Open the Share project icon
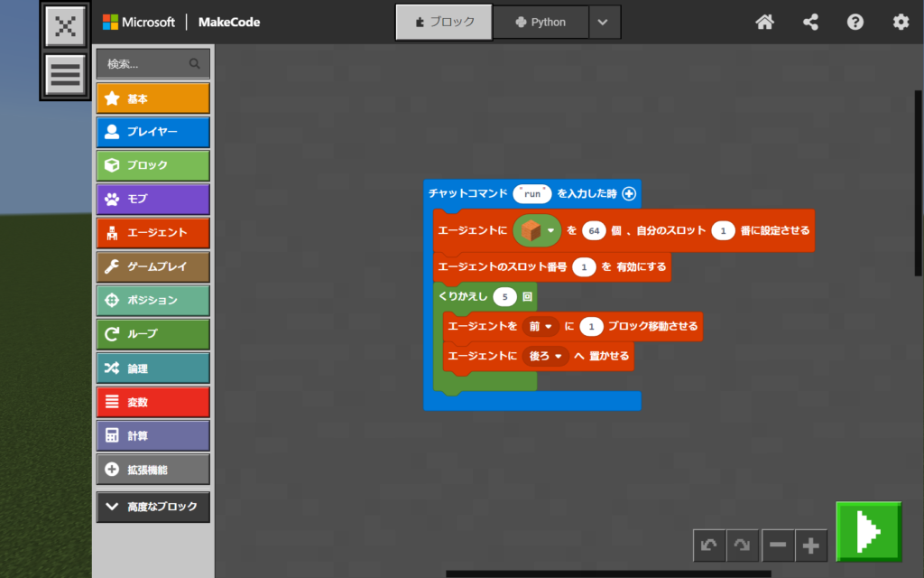This screenshot has width=924, height=578. click(810, 23)
